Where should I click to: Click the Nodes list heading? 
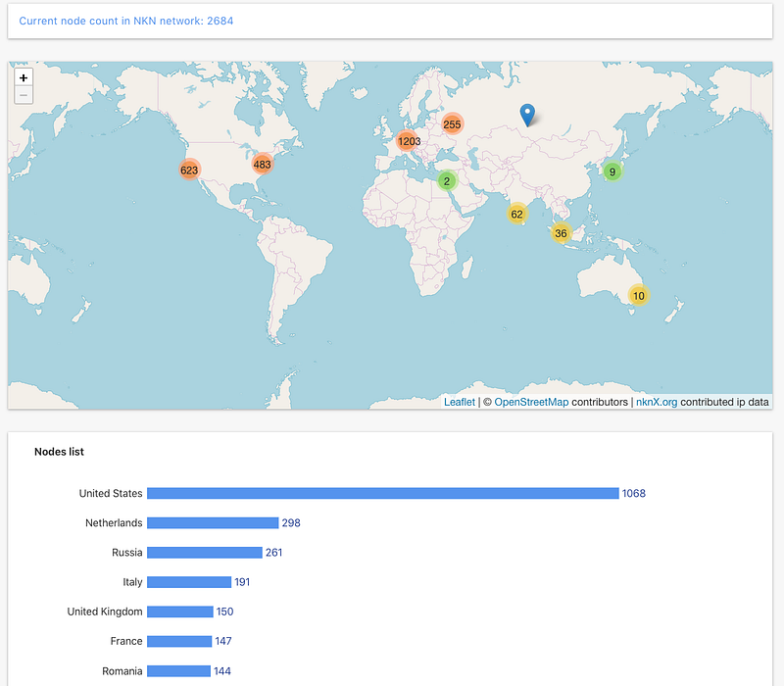tap(59, 452)
